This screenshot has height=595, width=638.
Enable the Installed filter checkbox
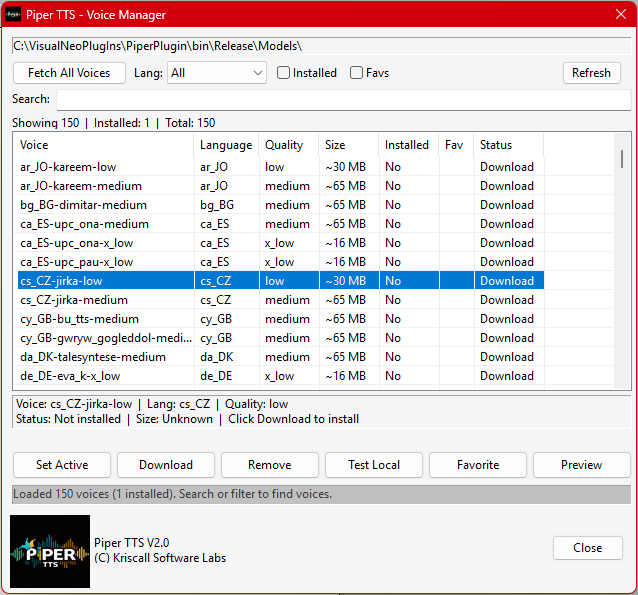pos(284,73)
